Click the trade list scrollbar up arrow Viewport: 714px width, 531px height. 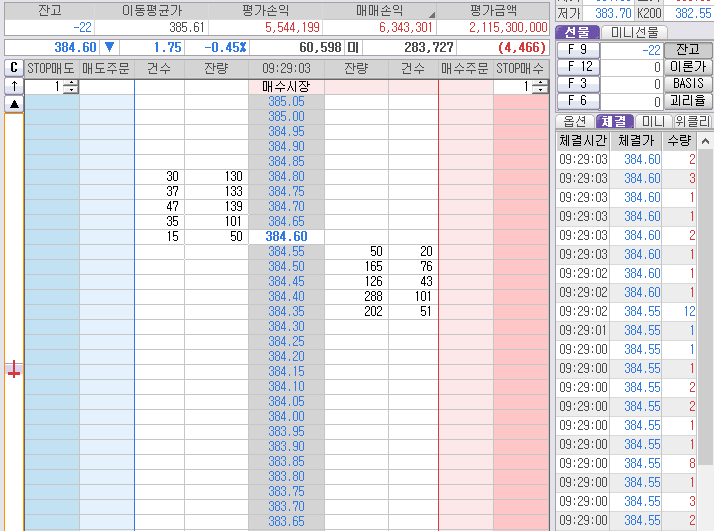coord(705,141)
